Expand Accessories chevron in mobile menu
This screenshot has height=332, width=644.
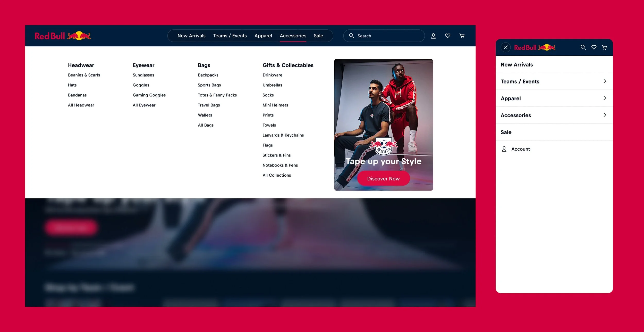[x=605, y=115]
